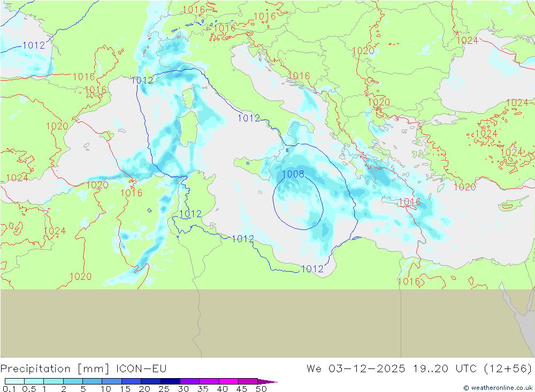Click the 0.5–1 mm legend color swatch
Viewport: 535px width, 392px height.
point(34,381)
